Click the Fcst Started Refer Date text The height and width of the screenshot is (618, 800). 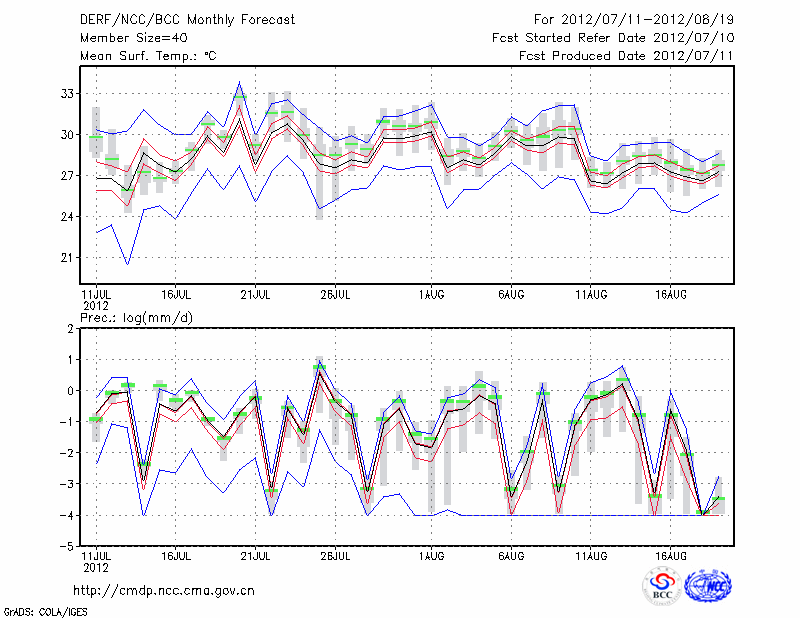[x=612, y=37]
